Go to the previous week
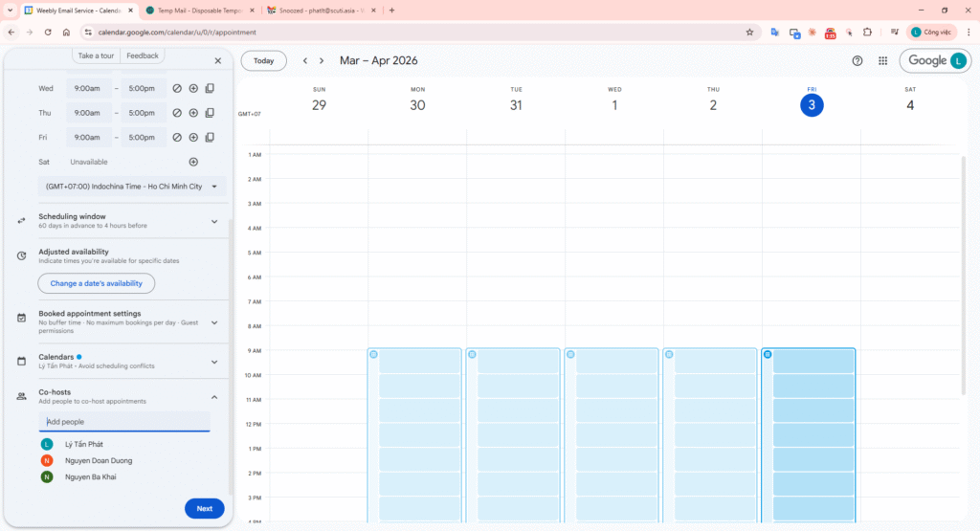Image resolution: width=980 pixels, height=531 pixels. pos(305,60)
